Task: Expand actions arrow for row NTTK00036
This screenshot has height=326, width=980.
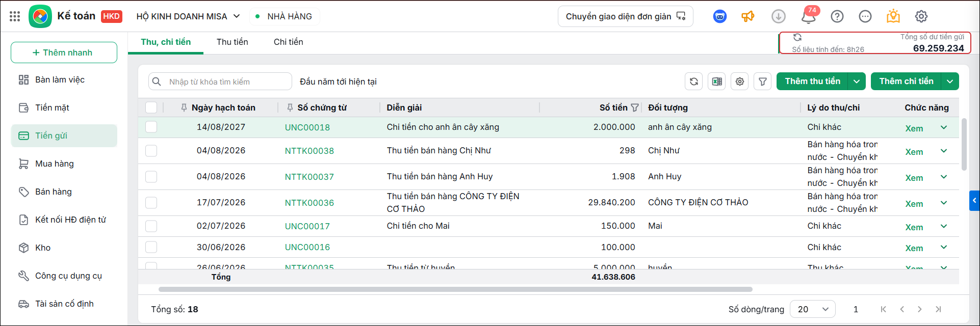Action: click(944, 203)
